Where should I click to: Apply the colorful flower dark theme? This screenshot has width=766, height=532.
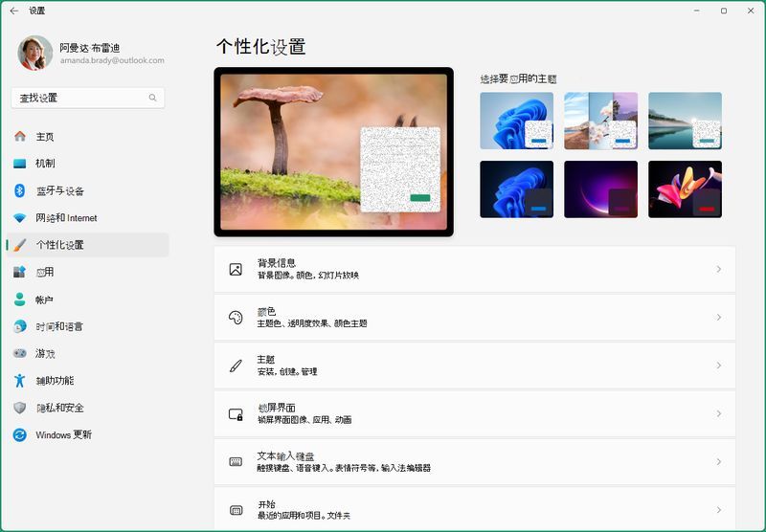coord(685,189)
